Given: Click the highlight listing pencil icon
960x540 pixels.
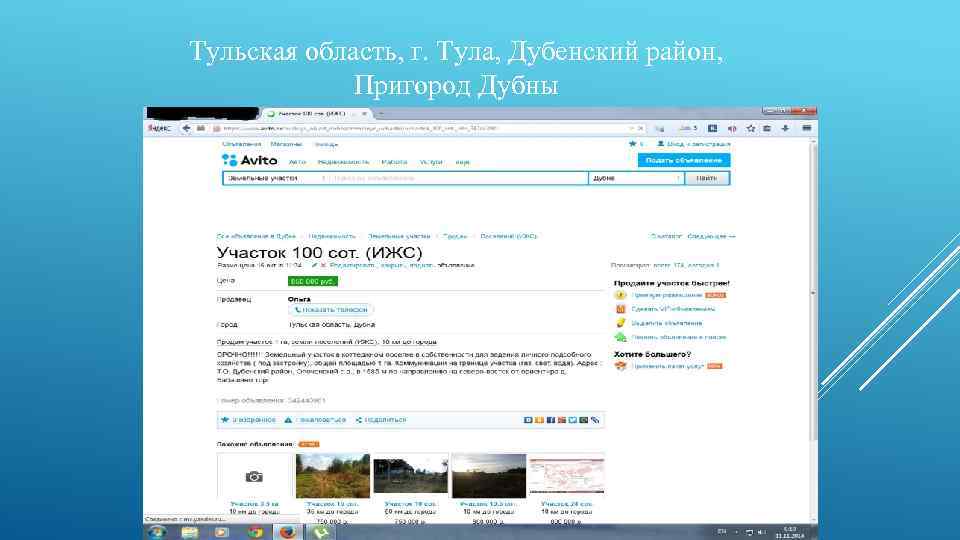Looking at the screenshot, I should [620, 323].
